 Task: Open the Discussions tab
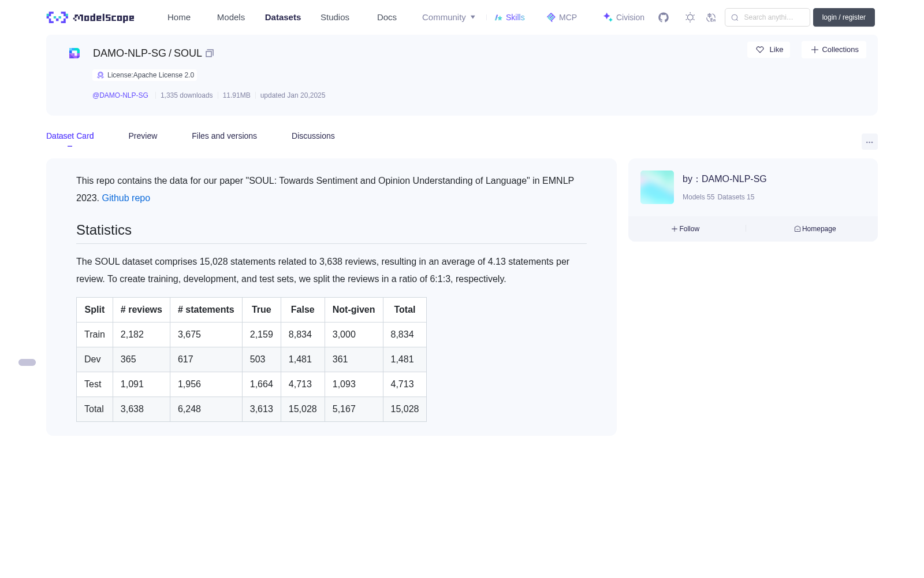(313, 136)
